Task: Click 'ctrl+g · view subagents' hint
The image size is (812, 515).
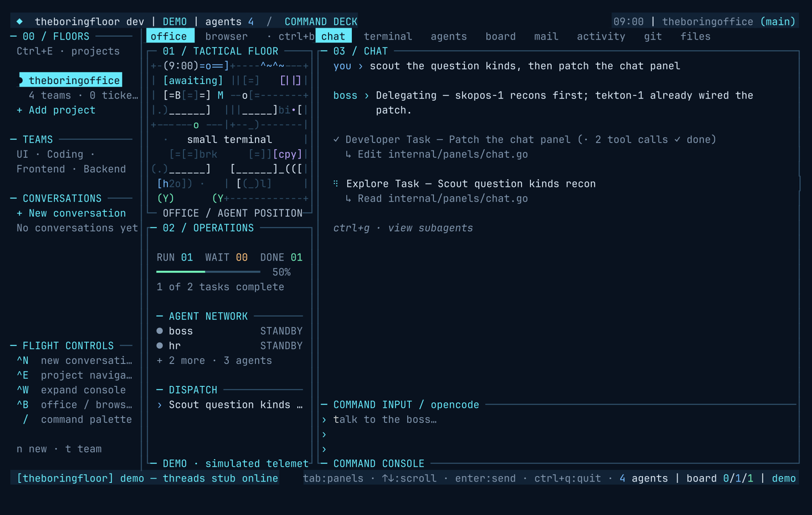Action: click(x=403, y=228)
